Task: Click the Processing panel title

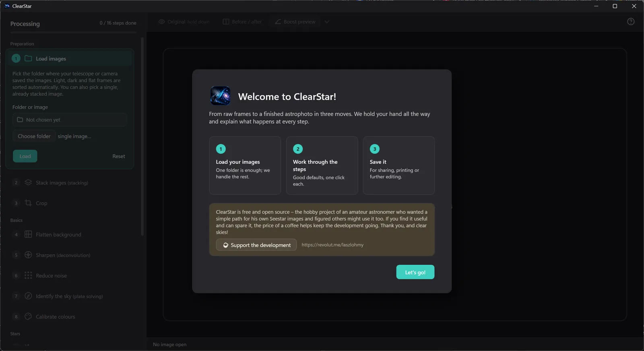Action: point(25,24)
